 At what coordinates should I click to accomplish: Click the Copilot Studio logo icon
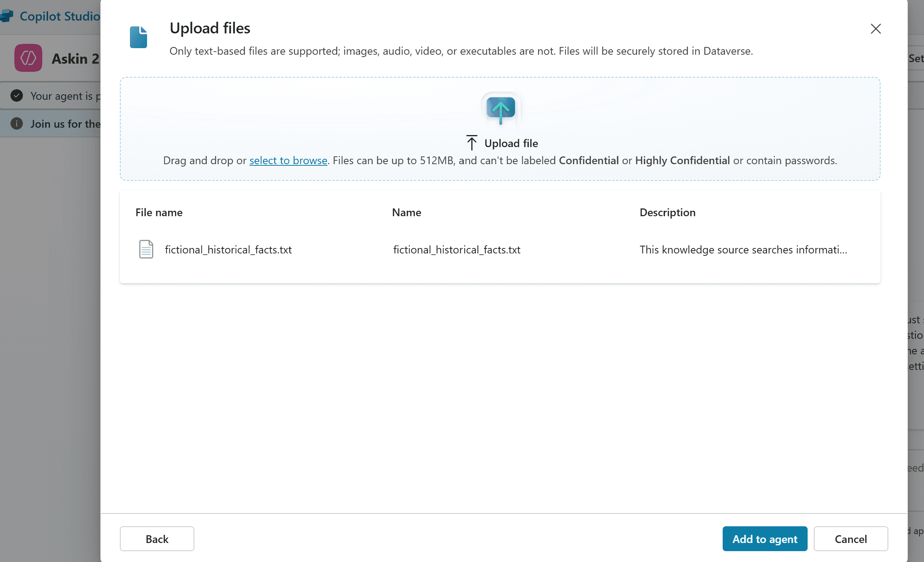point(7,16)
